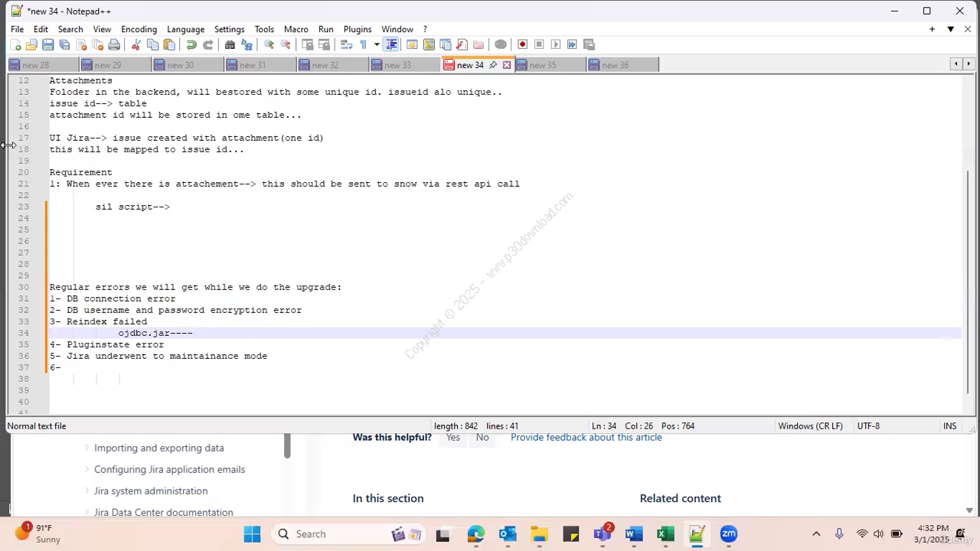Toggle synchronize horizontal scrolling
This screenshot has width=980, height=551.
click(324, 44)
